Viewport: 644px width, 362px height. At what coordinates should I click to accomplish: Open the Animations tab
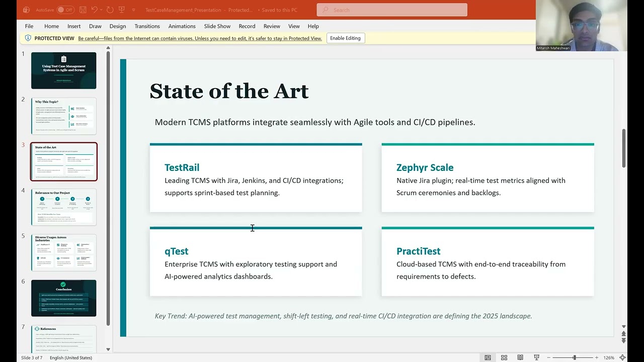coord(182,26)
